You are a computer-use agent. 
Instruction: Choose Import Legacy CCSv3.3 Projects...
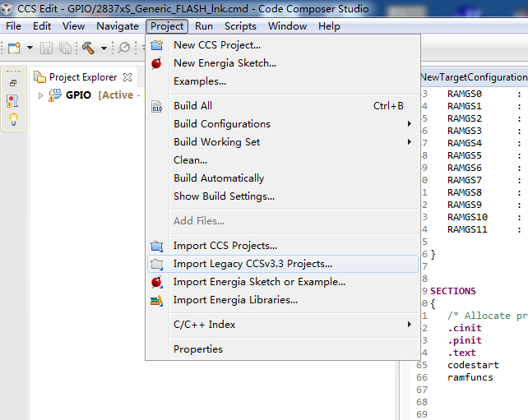pyautogui.click(x=283, y=264)
